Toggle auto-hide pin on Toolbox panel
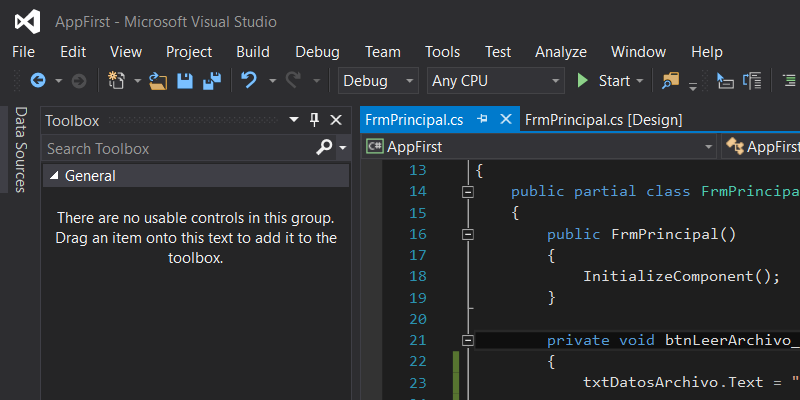 click(314, 120)
